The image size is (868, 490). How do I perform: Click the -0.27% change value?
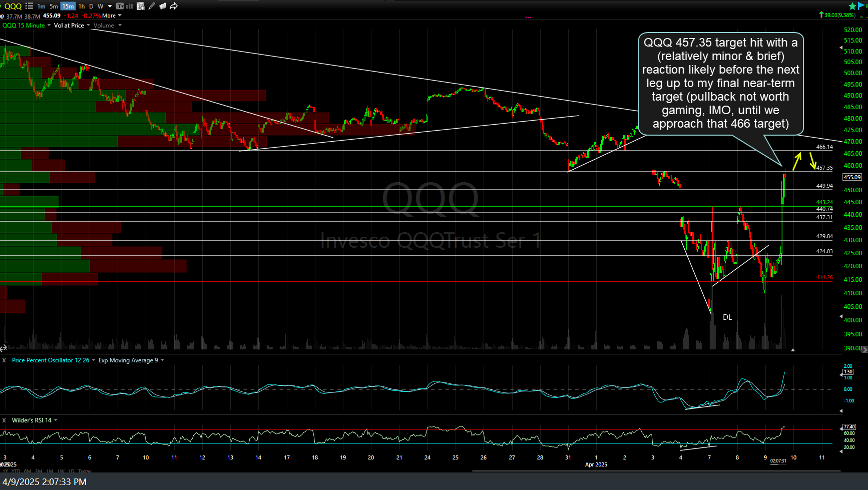pyautogui.click(x=91, y=16)
